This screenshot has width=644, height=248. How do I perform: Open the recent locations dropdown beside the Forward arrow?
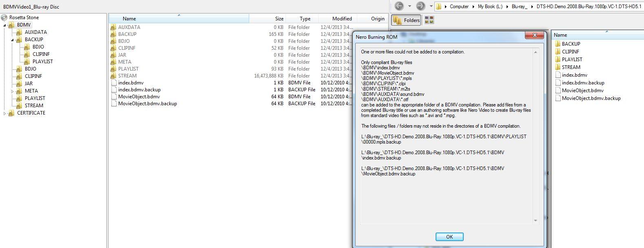click(431, 7)
